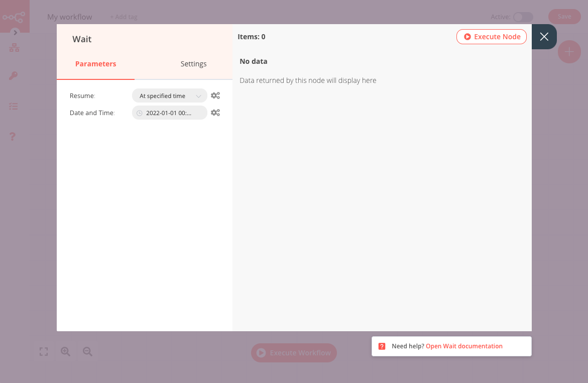Image resolution: width=588 pixels, height=383 pixels.
Task: Close the Wait node panel
Action: coord(544,37)
